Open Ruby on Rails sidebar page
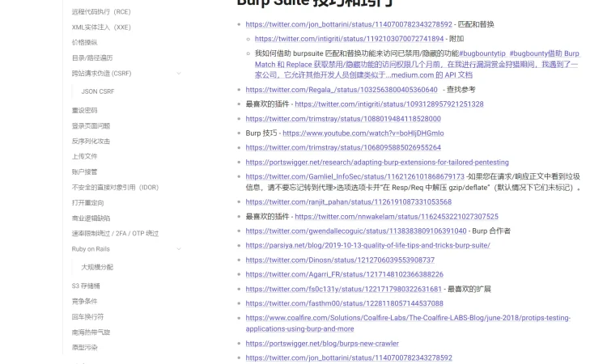Viewport: 607px width, 364px height. [x=91, y=248]
